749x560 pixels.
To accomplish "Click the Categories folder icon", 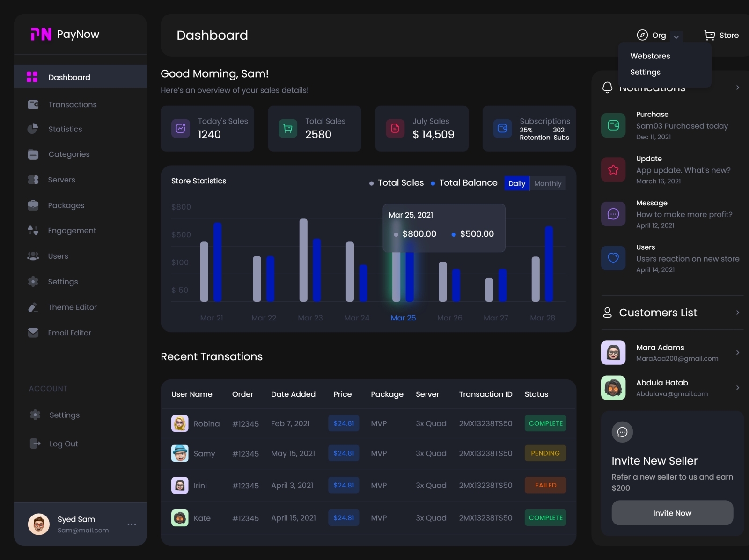I will click(x=33, y=154).
